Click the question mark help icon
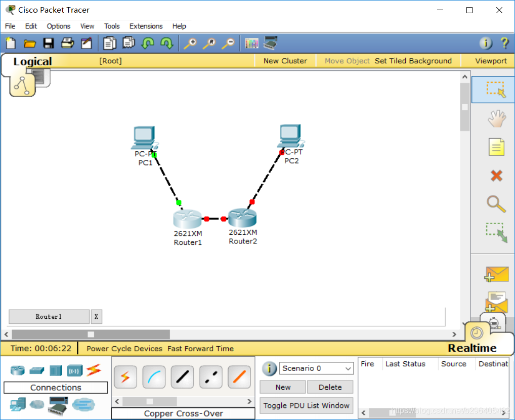515x420 pixels. tap(504, 43)
